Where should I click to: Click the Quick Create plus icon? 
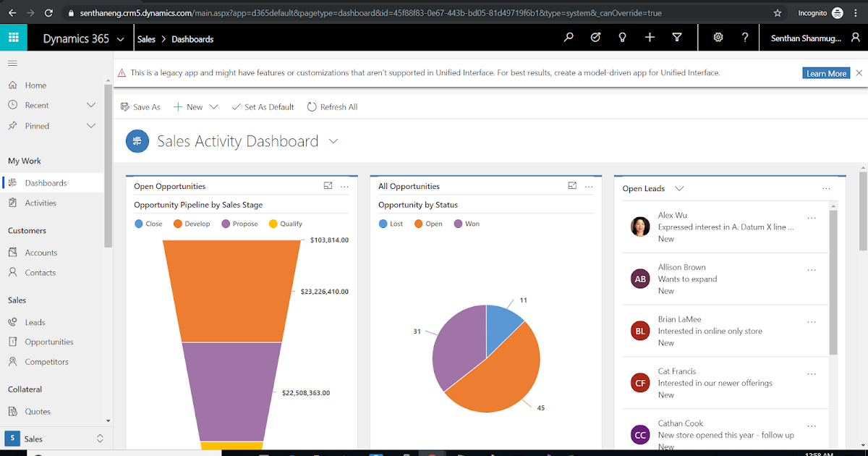[x=650, y=37]
